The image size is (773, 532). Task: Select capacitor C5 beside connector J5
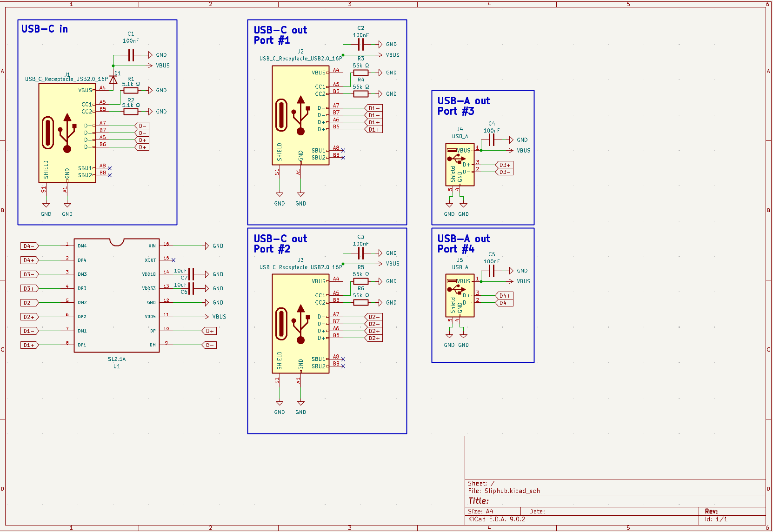click(x=492, y=270)
